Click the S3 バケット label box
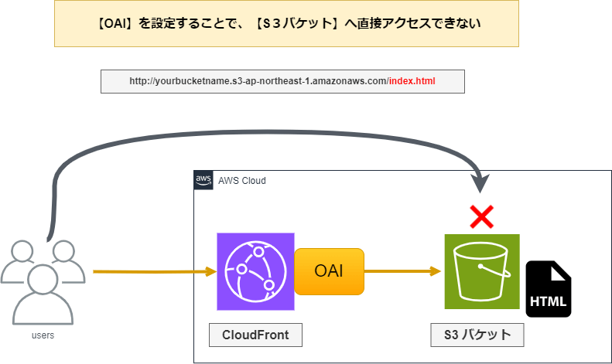Viewport: 612px width, 364px height. tap(477, 335)
